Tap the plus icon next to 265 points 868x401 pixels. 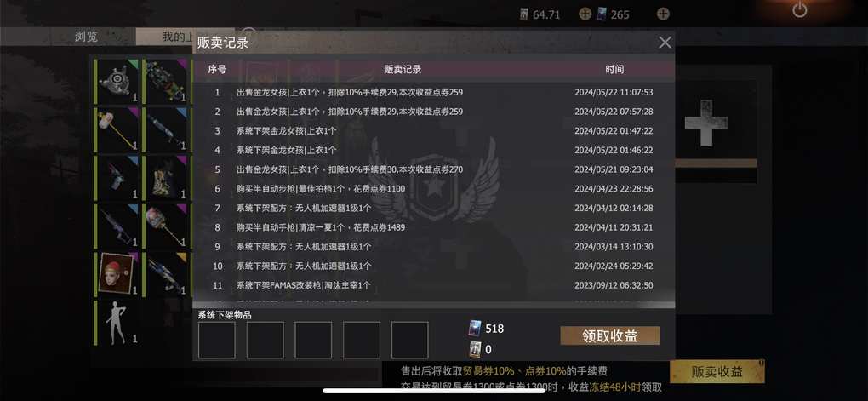pos(663,14)
